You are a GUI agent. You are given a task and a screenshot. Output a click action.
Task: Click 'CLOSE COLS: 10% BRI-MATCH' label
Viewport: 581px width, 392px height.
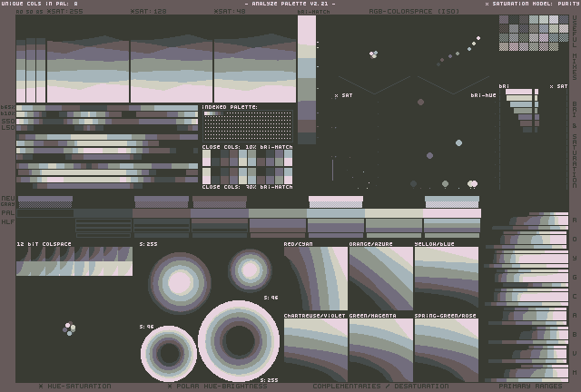pyautogui.click(x=248, y=147)
